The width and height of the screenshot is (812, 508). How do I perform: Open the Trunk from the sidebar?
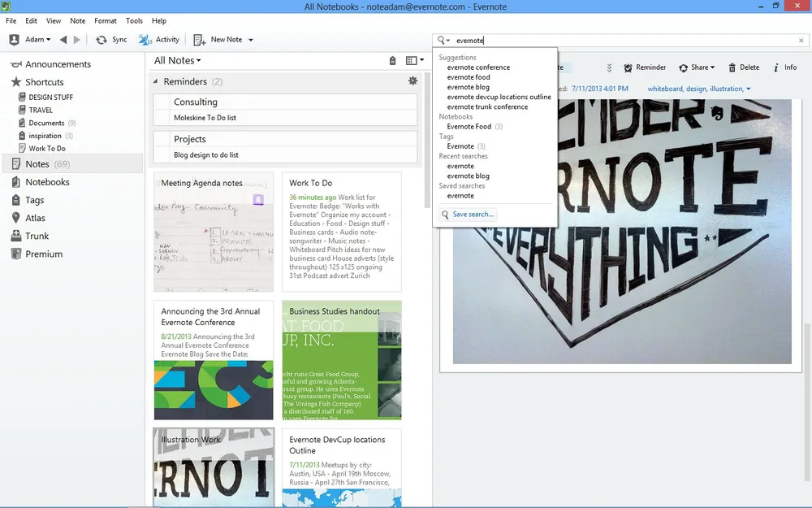coord(36,236)
